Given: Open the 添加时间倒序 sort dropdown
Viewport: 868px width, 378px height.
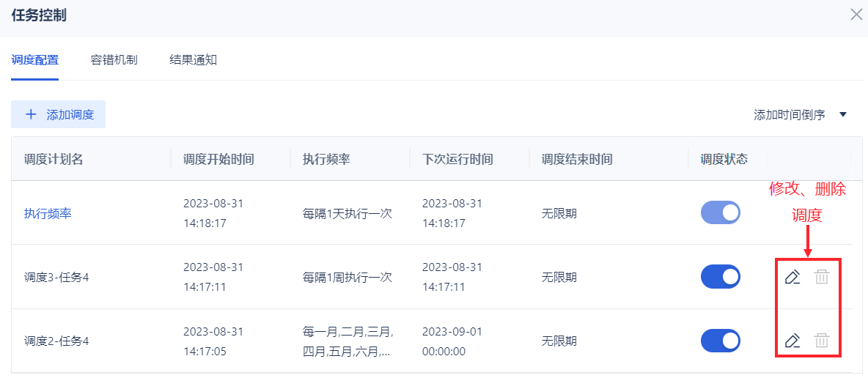Looking at the screenshot, I should pyautogui.click(x=801, y=115).
